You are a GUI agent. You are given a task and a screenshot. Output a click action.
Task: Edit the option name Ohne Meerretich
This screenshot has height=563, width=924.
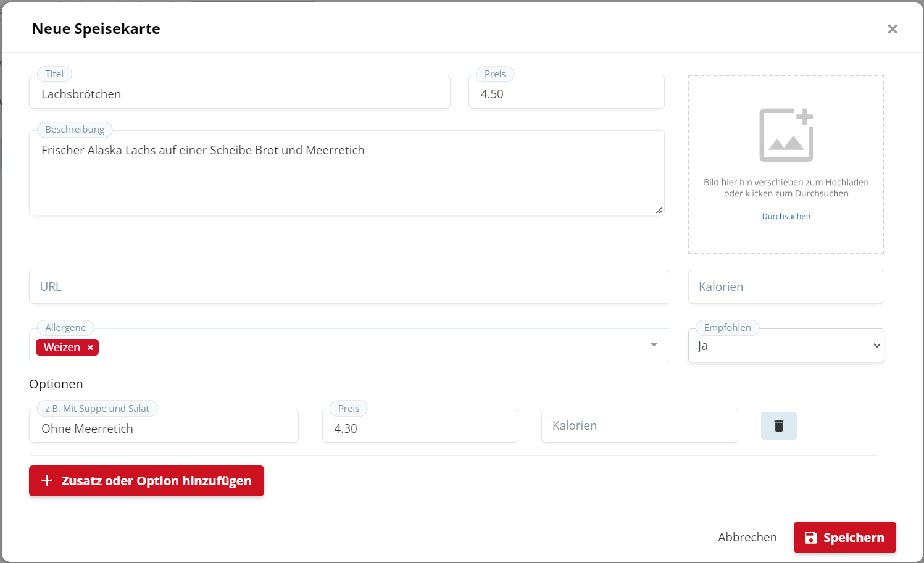point(164,429)
